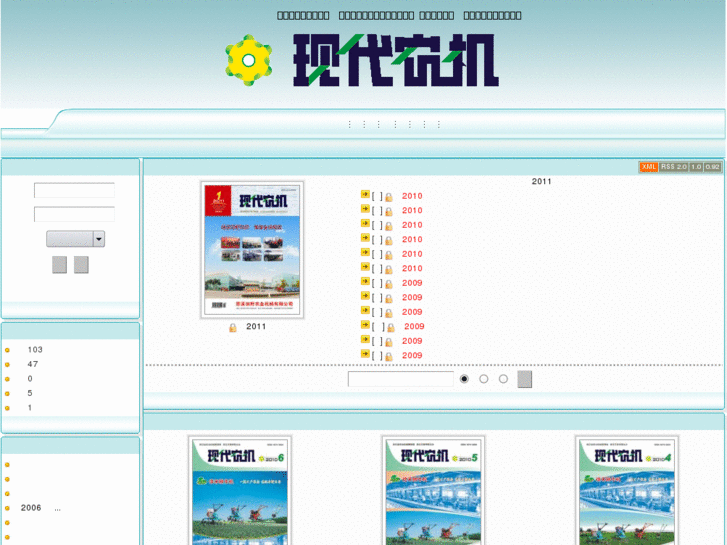Open the 2010 issue 4 cover thumbnail

[x=627, y=490]
